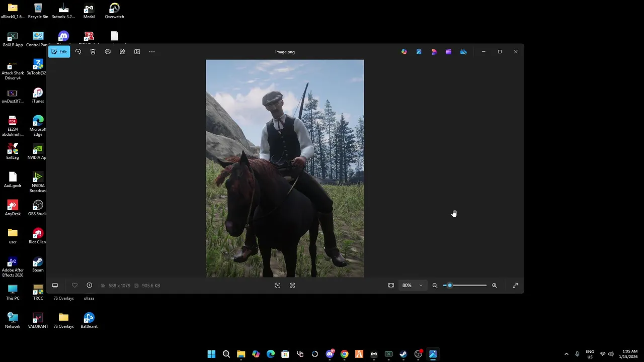
Task: Open the purple folder app icon in Photos title bar
Action: point(448,52)
